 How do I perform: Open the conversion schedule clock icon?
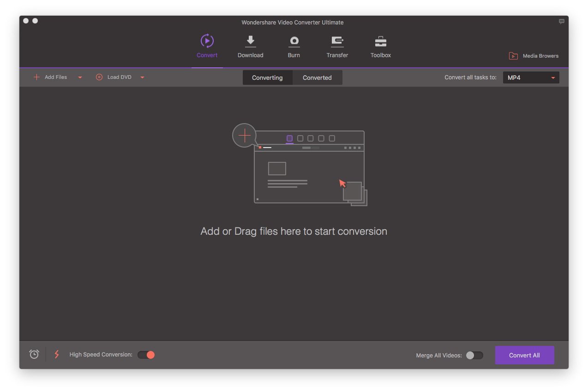(x=33, y=354)
